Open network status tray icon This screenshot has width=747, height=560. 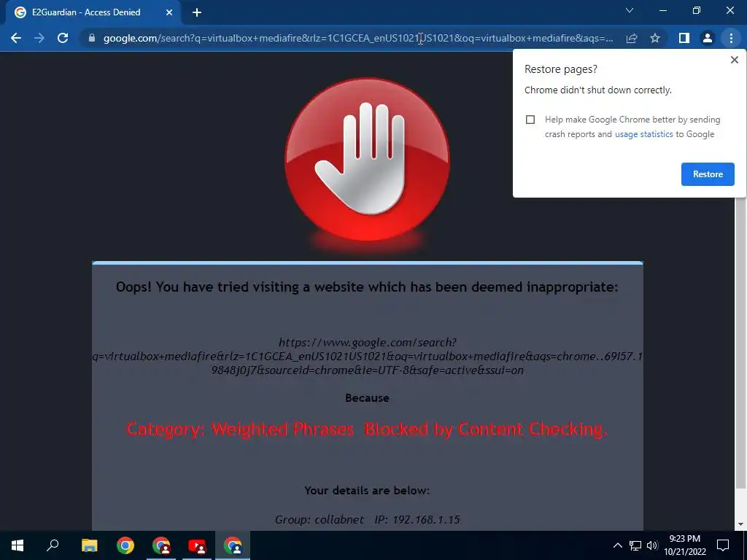click(x=635, y=545)
